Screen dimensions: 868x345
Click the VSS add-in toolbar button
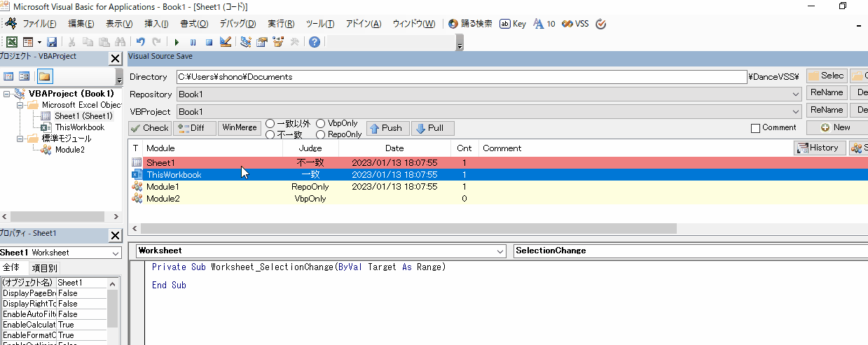click(575, 24)
